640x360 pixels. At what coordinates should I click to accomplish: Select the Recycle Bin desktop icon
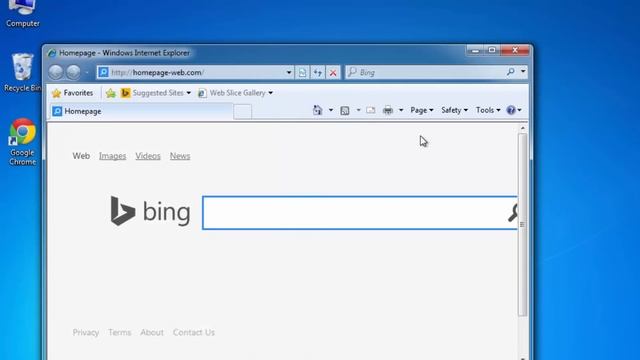(22, 73)
